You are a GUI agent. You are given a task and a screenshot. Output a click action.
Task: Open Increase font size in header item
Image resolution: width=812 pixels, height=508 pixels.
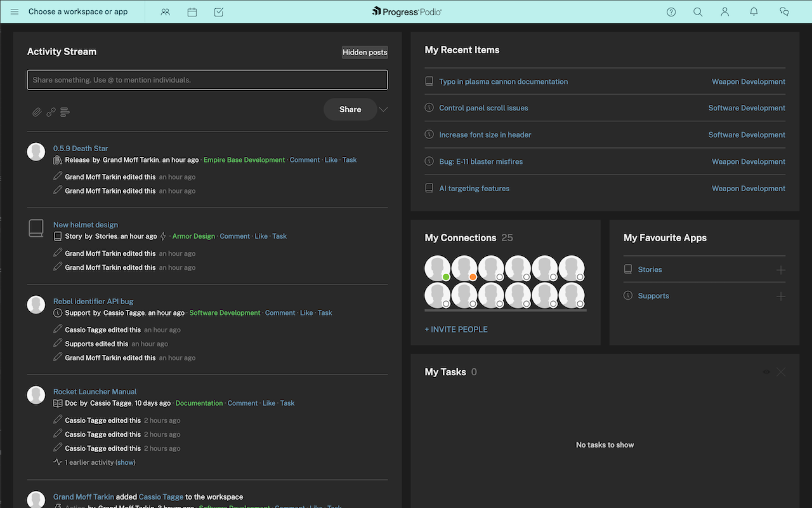point(485,135)
